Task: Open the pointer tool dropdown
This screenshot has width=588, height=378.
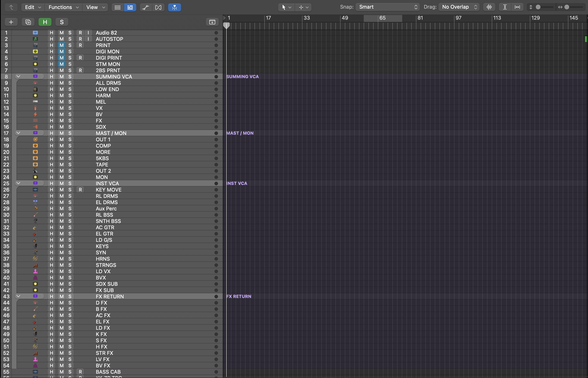Action: coord(286,7)
